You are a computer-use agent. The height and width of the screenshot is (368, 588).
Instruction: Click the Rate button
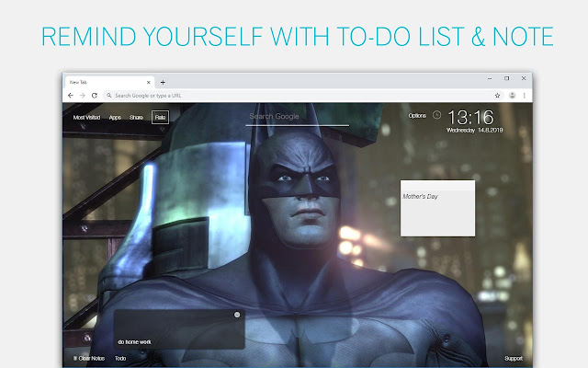[x=160, y=117]
